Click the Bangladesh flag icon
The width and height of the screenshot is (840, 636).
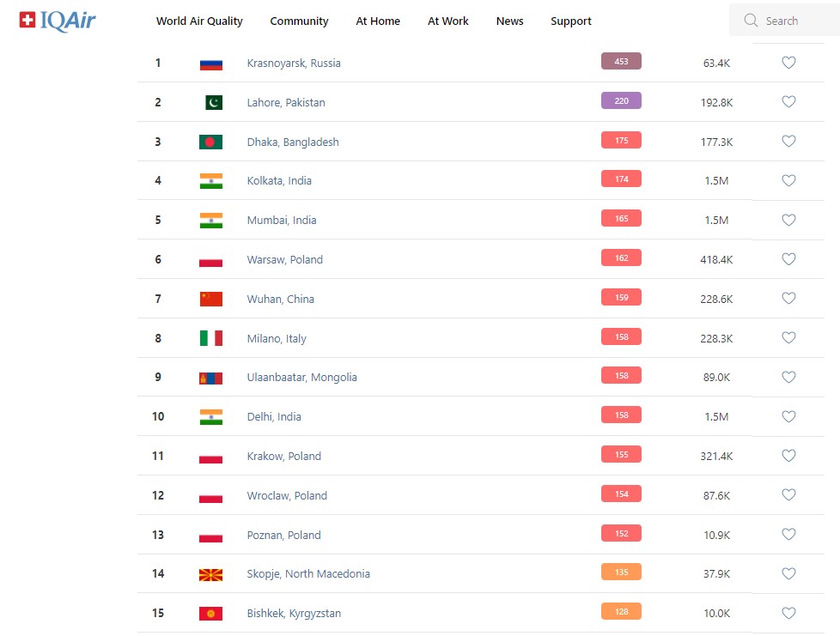pos(210,142)
